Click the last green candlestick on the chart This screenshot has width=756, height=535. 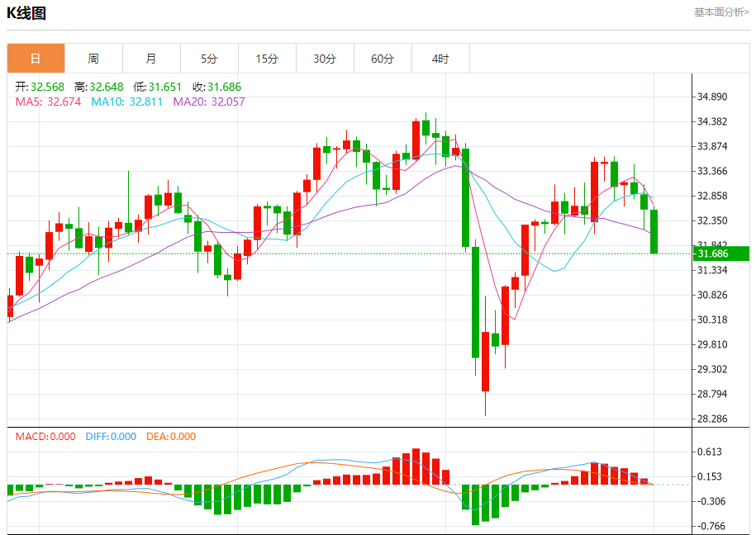[x=654, y=231]
